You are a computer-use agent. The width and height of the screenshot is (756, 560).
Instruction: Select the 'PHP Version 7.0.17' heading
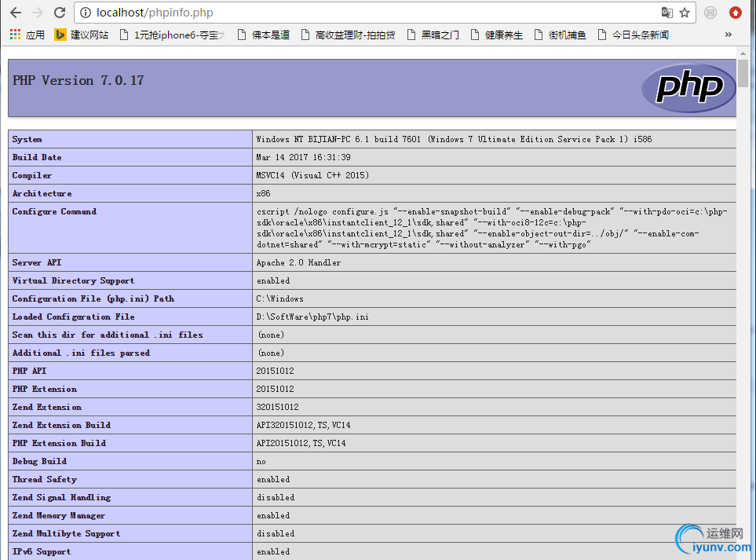78,81
